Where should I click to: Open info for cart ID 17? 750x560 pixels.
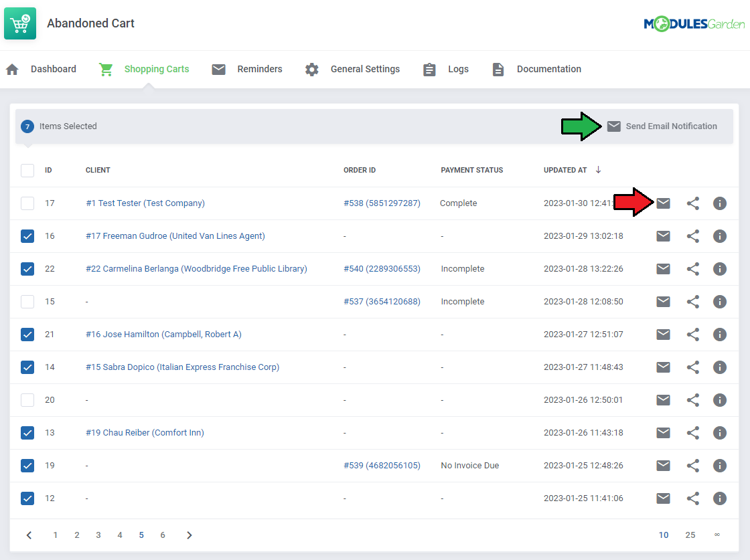pos(720,203)
